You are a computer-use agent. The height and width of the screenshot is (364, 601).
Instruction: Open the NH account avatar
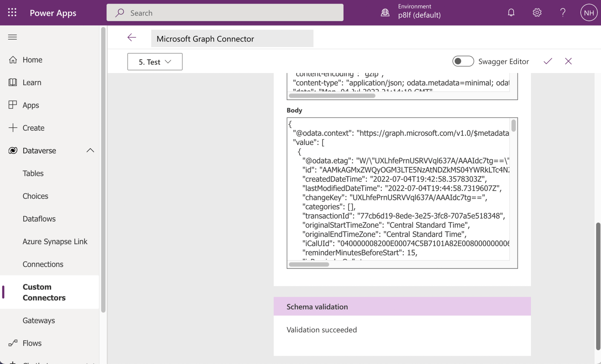coord(589,13)
